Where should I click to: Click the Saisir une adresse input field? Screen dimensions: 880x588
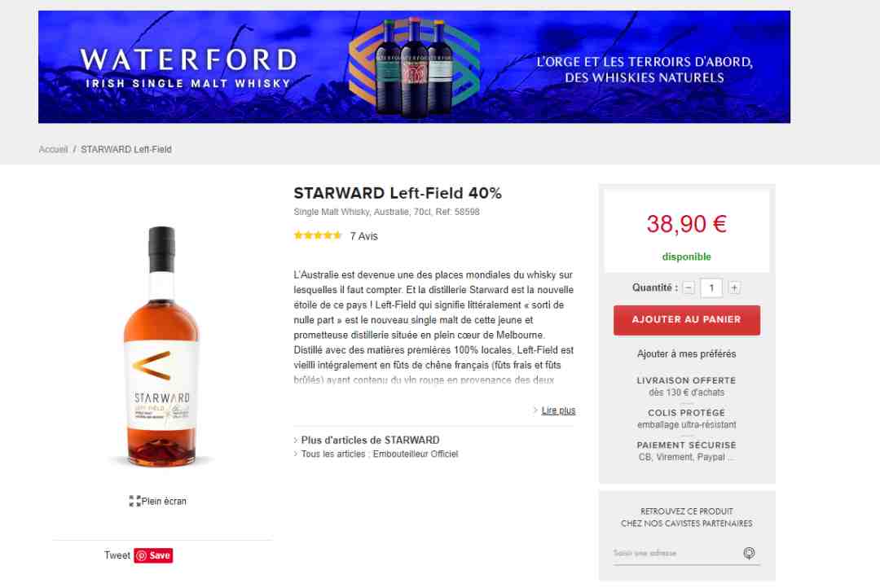pyautogui.click(x=676, y=553)
